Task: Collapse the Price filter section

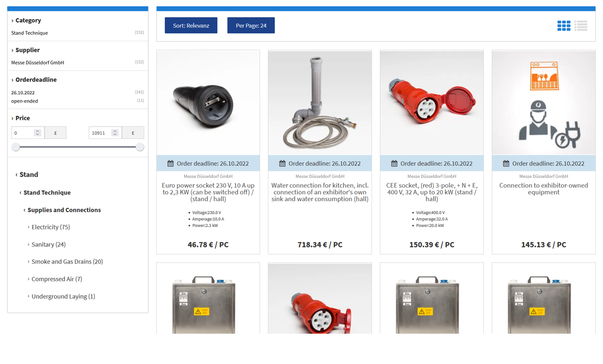Action: [21, 118]
